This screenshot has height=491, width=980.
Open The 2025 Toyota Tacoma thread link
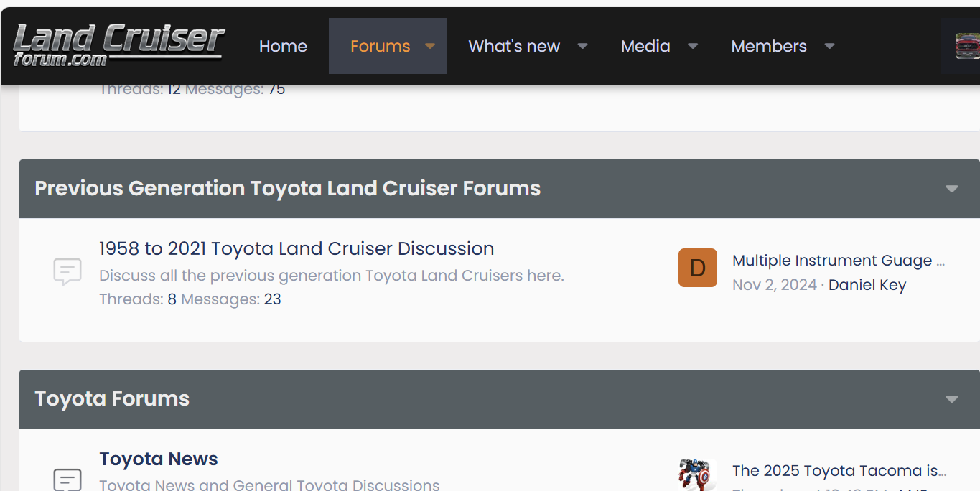click(839, 471)
